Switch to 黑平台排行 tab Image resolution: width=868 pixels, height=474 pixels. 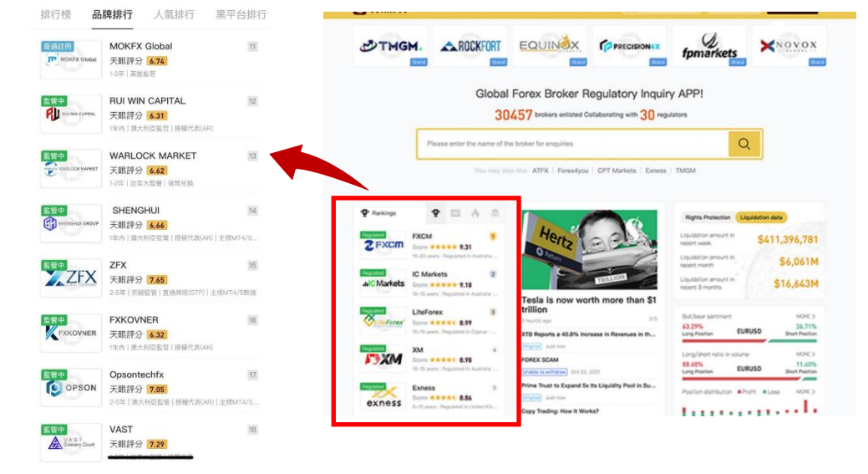tap(241, 14)
